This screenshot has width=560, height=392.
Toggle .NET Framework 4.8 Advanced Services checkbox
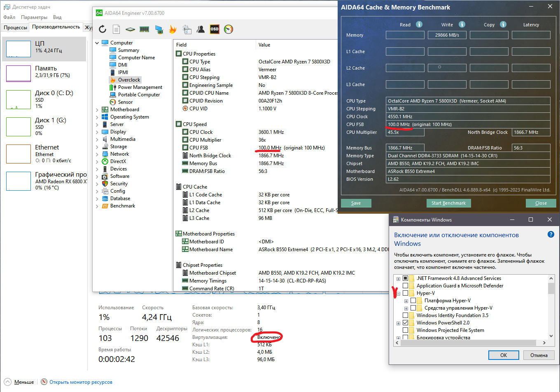pos(406,278)
